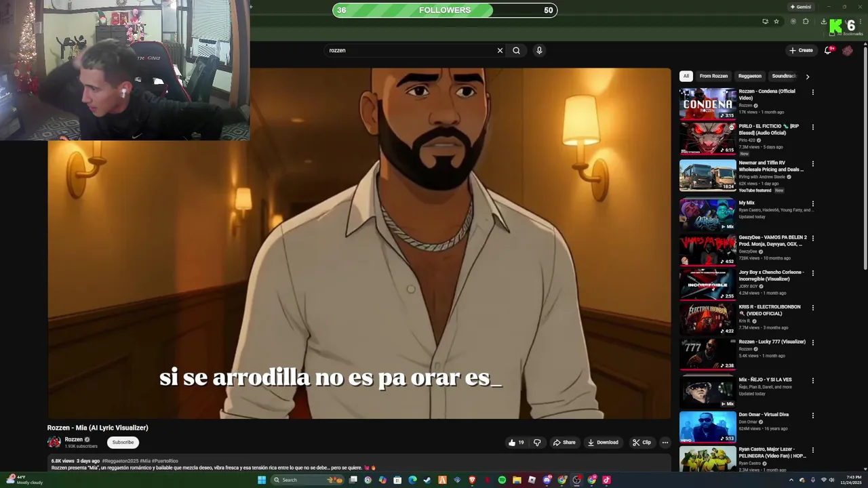Open YouTube notifications bell
Image resolution: width=868 pixels, height=488 pixels.
click(x=828, y=50)
